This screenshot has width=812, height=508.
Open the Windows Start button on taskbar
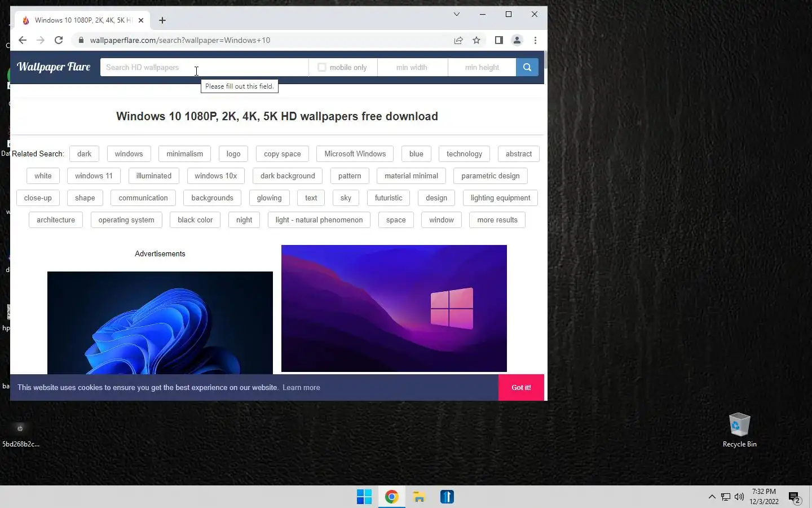click(x=364, y=497)
